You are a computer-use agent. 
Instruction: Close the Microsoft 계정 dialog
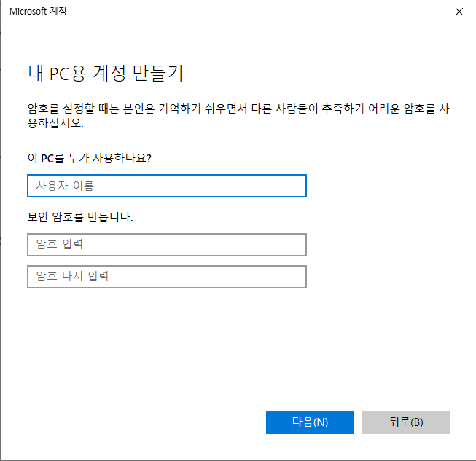tap(459, 12)
